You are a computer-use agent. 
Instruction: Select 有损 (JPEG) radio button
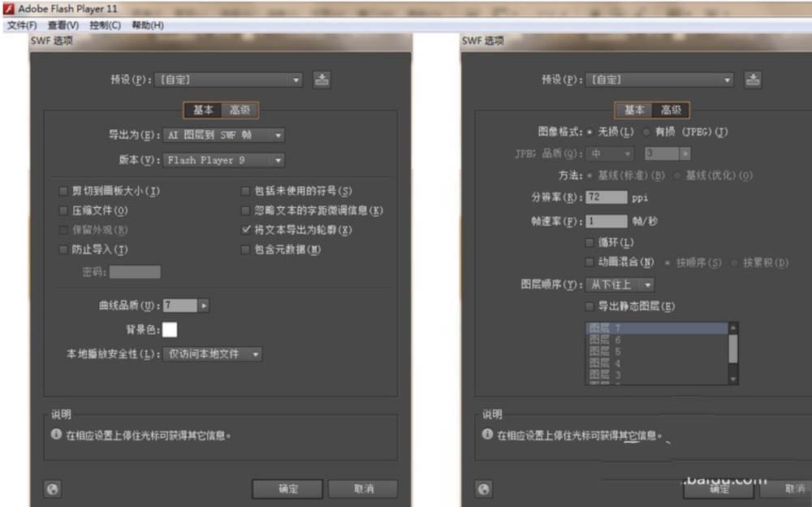[646, 132]
